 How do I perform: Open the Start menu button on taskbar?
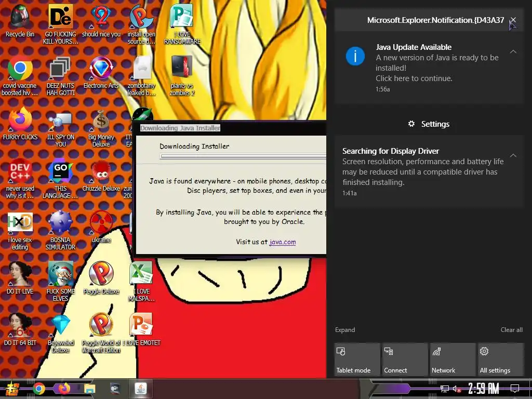click(x=12, y=389)
